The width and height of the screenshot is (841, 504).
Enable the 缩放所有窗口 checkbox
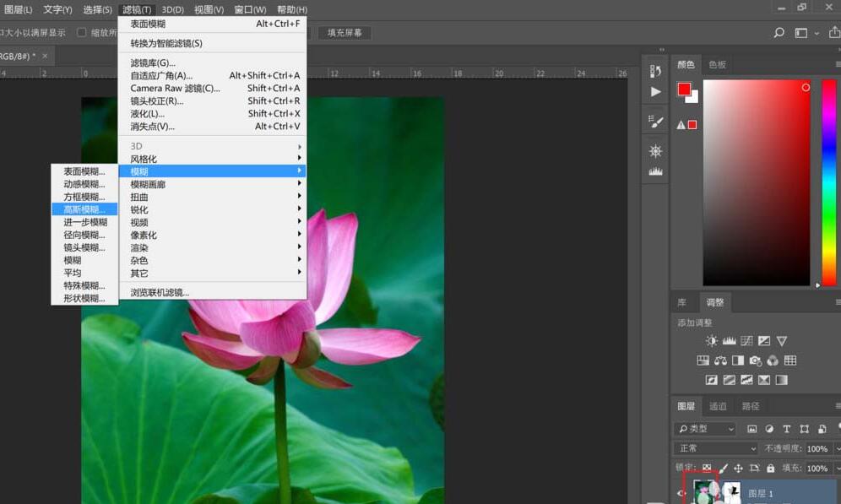point(82,33)
